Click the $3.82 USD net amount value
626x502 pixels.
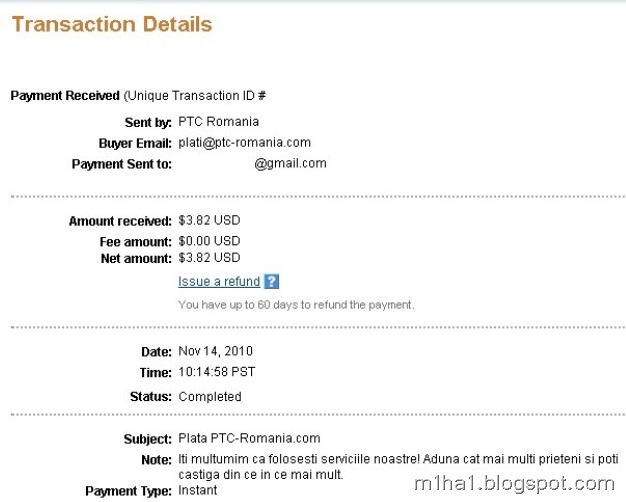[209, 258]
